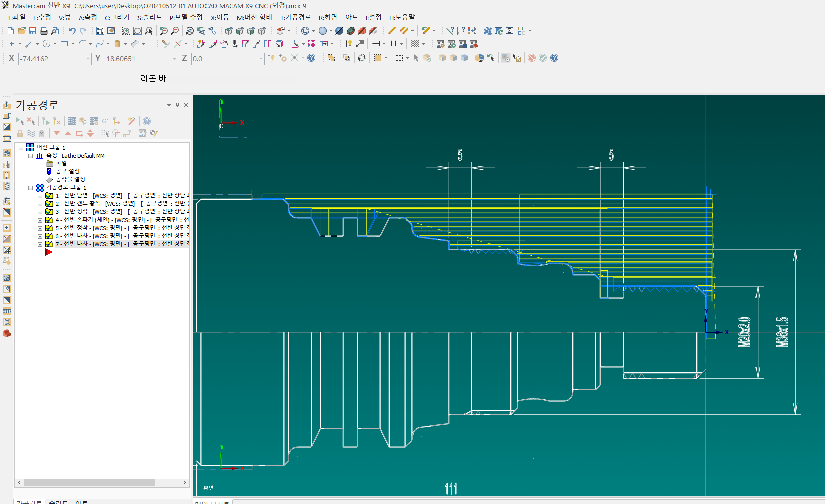Collapse the 속성 - Lathe Default MM node
The height and width of the screenshot is (504, 825).
pyautogui.click(x=31, y=156)
